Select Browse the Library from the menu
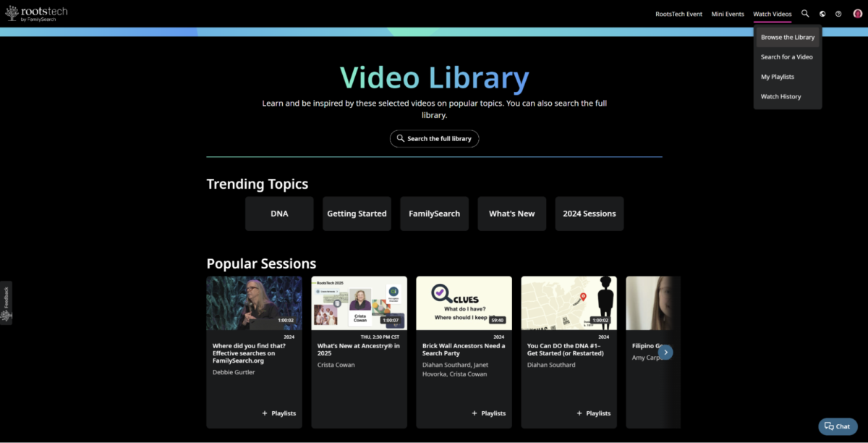868x443 pixels. click(x=787, y=37)
